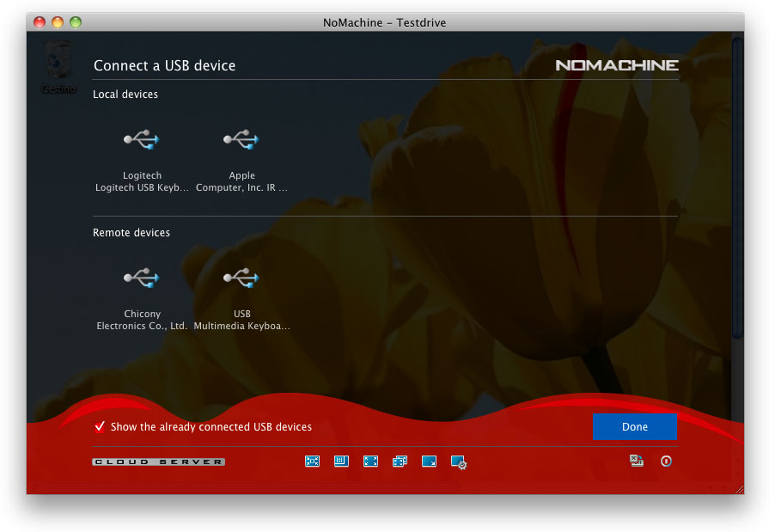Select the Logitech USB Keyboard local device
The width and height of the screenshot is (769, 532).
142,139
